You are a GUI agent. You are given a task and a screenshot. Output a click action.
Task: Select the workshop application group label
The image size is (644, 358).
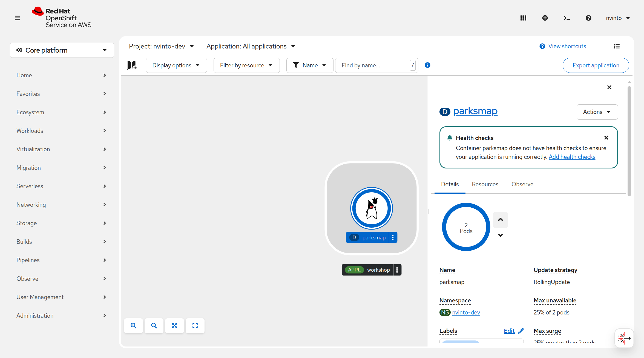pyautogui.click(x=367, y=270)
